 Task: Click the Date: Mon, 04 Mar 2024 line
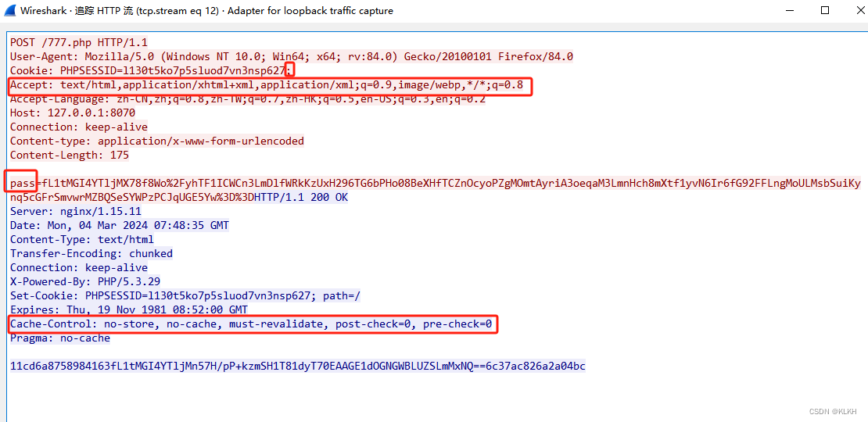tap(120, 226)
